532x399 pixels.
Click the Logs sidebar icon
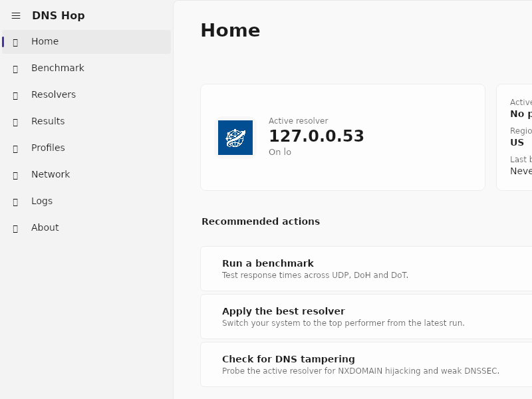15,202
